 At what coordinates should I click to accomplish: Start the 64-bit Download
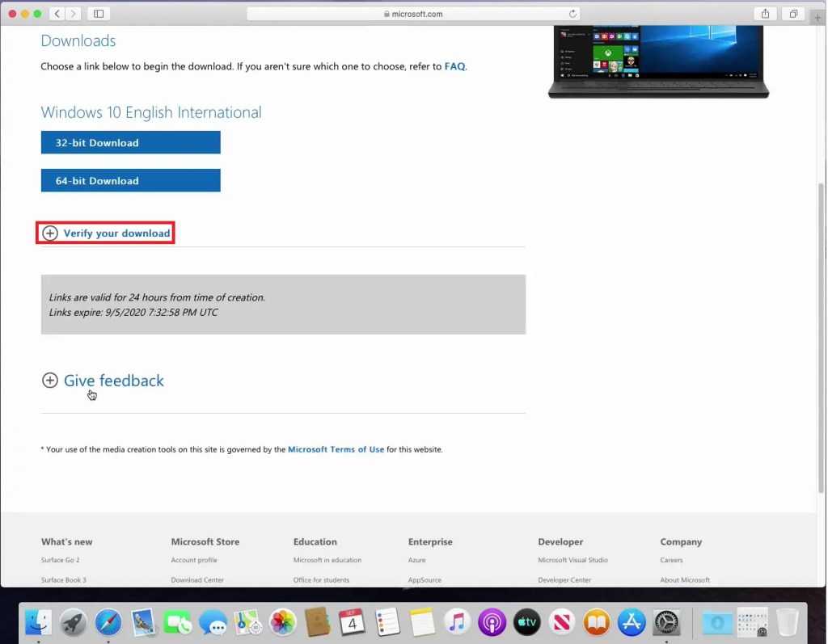(130, 180)
